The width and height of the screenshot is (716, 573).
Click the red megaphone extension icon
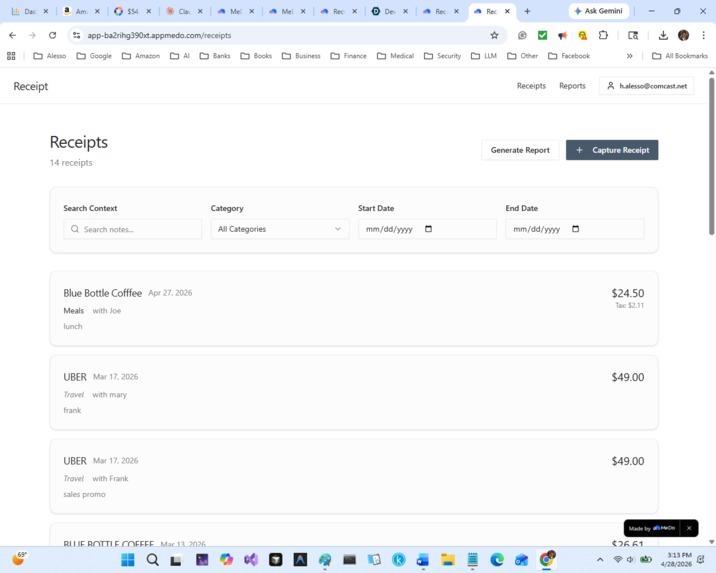click(562, 35)
